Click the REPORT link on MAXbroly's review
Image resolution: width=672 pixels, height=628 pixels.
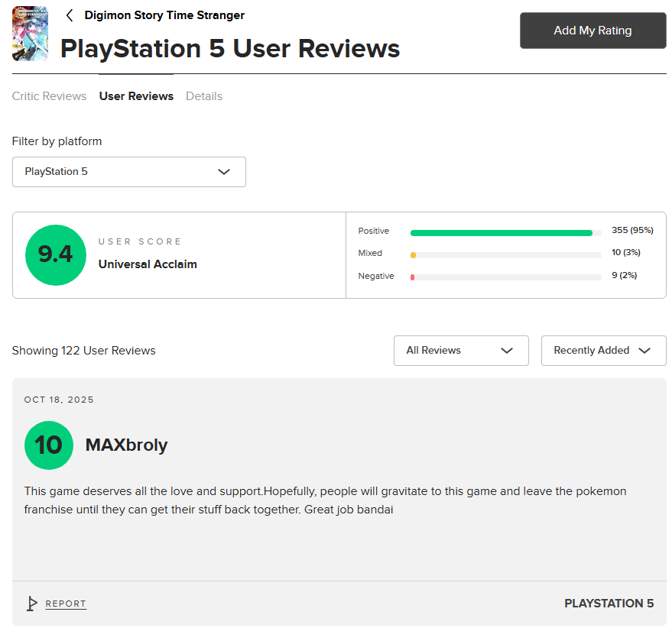coord(66,604)
